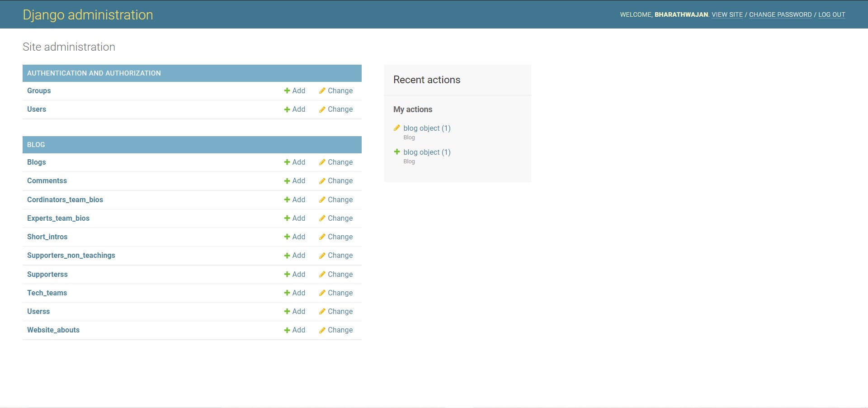The image size is (868, 408).
Task: Click the plus icon in Commentss row
Action: pos(287,181)
